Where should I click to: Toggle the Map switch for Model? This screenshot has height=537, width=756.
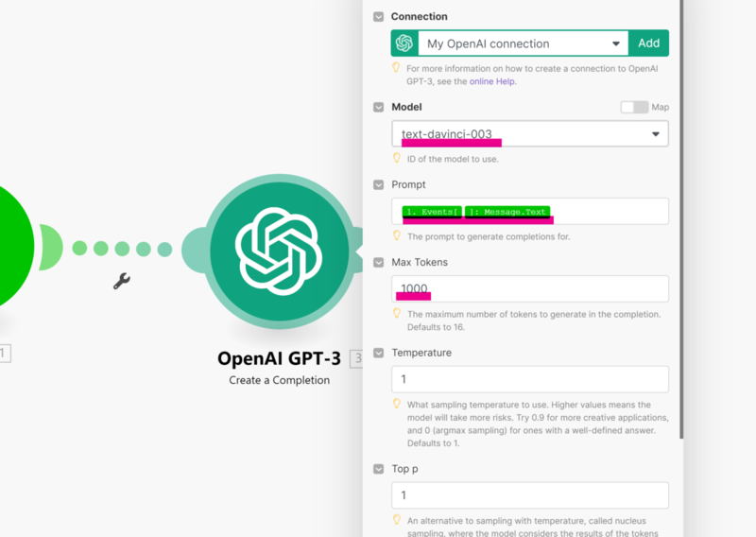[634, 107]
